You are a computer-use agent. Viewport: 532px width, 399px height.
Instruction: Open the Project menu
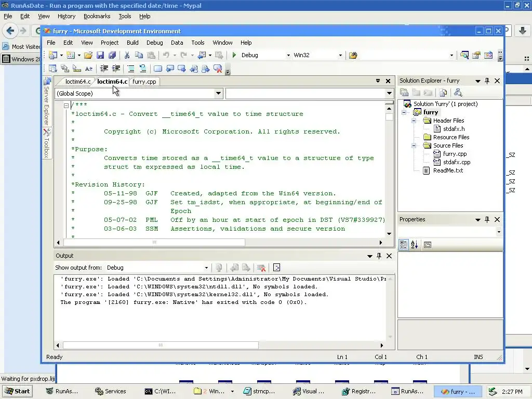tap(110, 43)
